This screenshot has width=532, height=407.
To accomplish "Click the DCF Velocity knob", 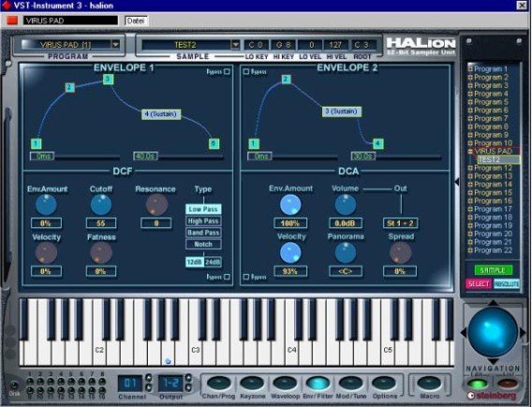I will (x=46, y=253).
